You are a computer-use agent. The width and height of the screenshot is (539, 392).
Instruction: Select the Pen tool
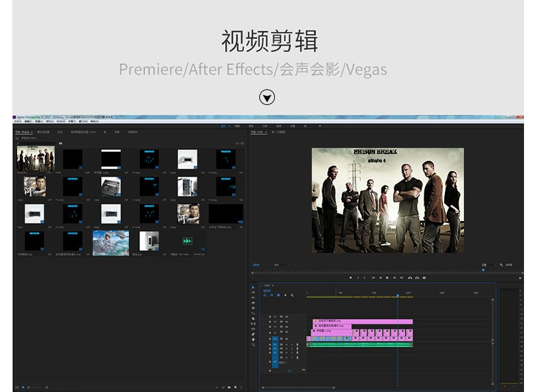point(253,334)
